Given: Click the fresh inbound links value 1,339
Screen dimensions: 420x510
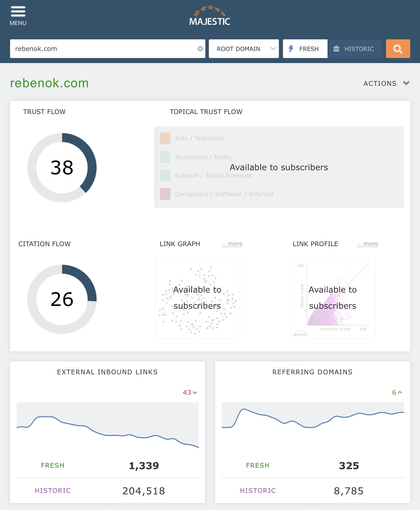Looking at the screenshot, I should tap(144, 466).
